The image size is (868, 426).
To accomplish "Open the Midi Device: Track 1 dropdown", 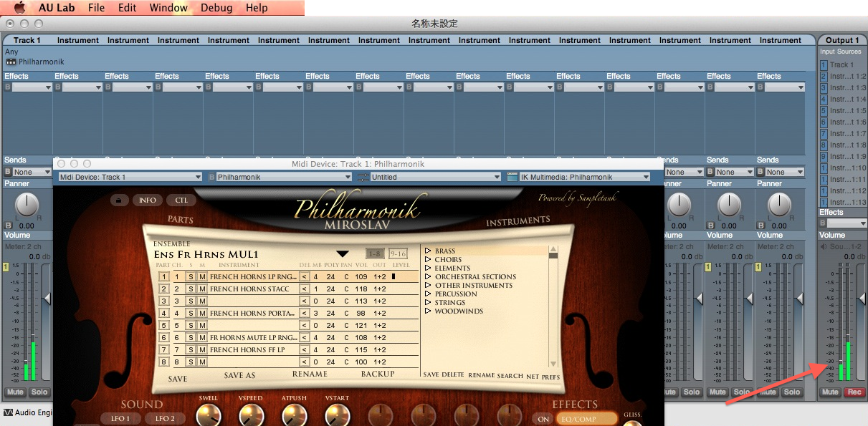I will [130, 177].
